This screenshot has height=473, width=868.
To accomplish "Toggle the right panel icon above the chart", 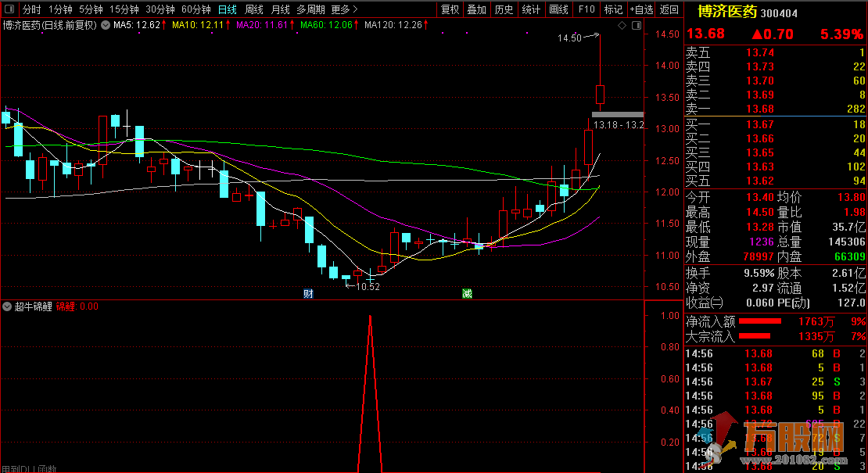I will pyautogui.click(x=637, y=26).
